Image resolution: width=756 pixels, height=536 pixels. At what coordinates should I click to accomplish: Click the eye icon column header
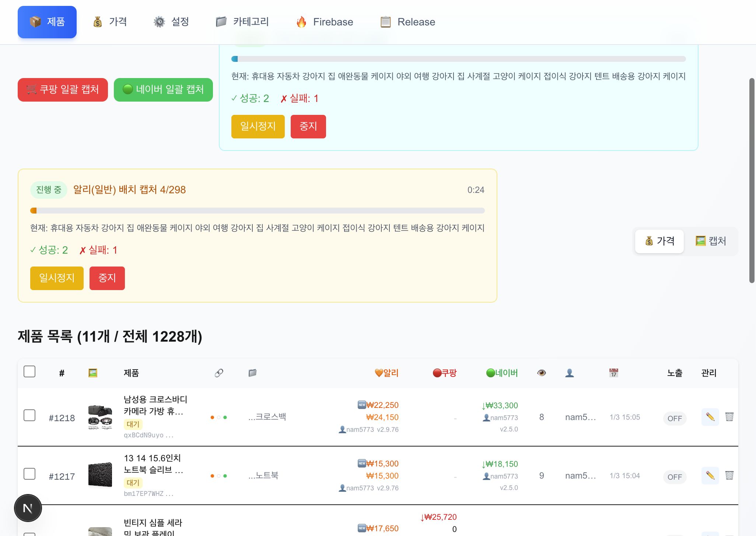(x=541, y=373)
